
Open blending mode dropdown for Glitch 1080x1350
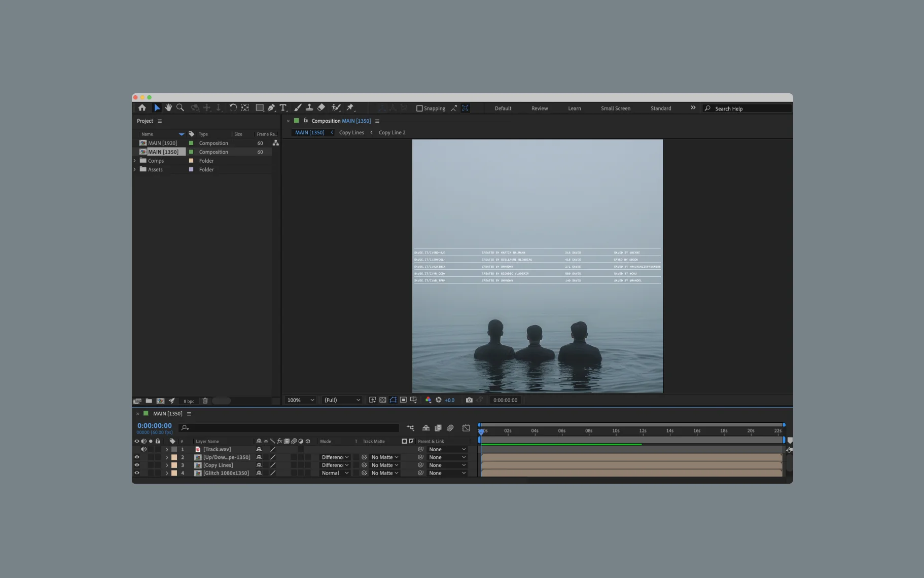tap(335, 473)
